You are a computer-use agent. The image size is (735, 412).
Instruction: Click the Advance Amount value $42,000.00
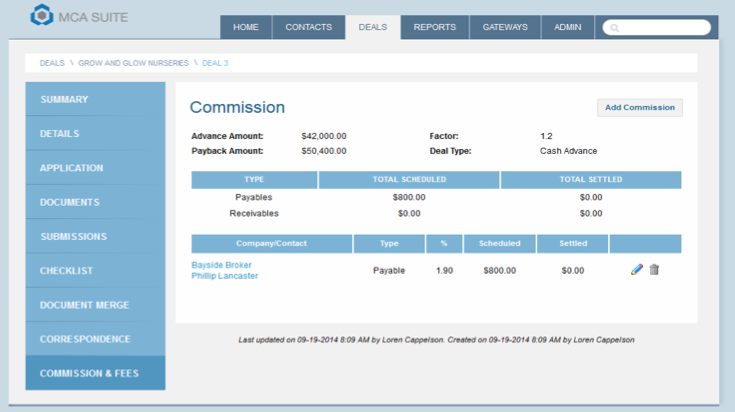pyautogui.click(x=324, y=136)
